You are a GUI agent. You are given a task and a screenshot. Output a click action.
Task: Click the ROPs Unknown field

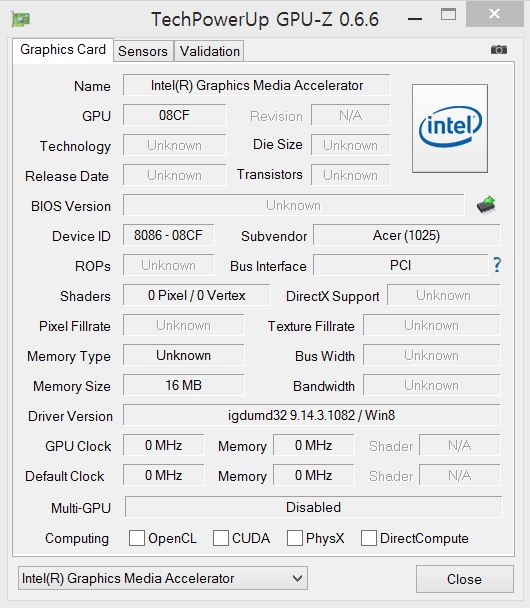(168, 265)
